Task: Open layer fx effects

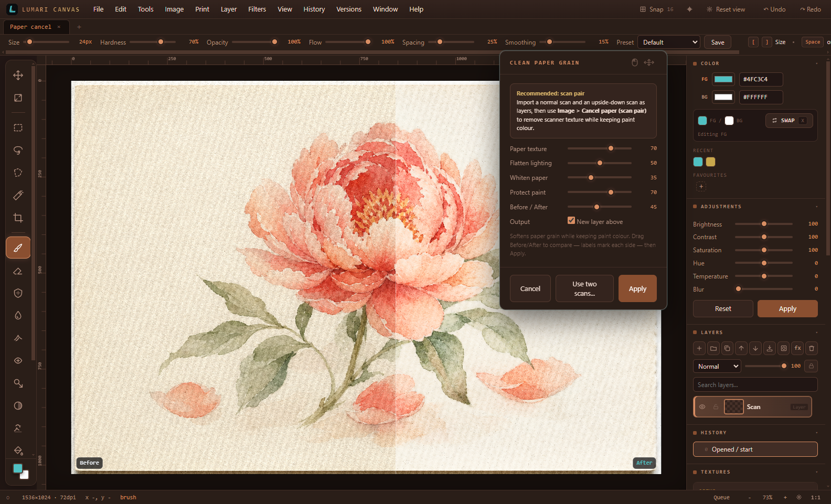Action: [797, 348]
